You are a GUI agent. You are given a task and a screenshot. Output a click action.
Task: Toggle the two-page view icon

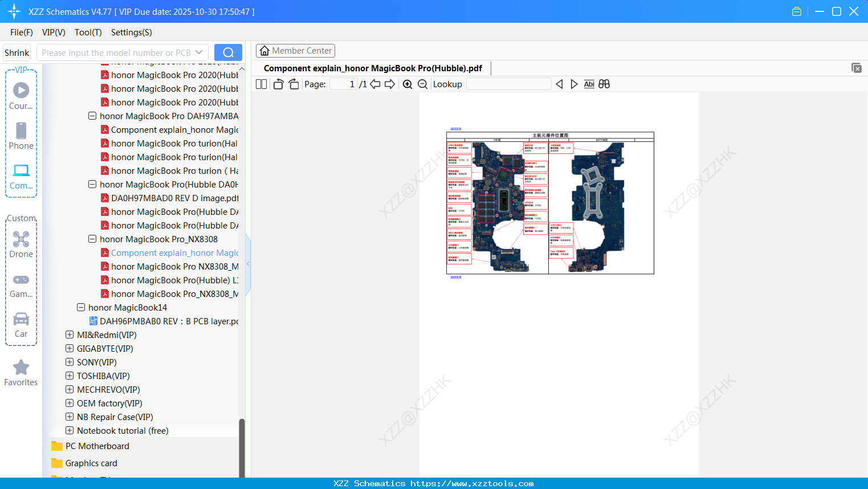pyautogui.click(x=261, y=84)
